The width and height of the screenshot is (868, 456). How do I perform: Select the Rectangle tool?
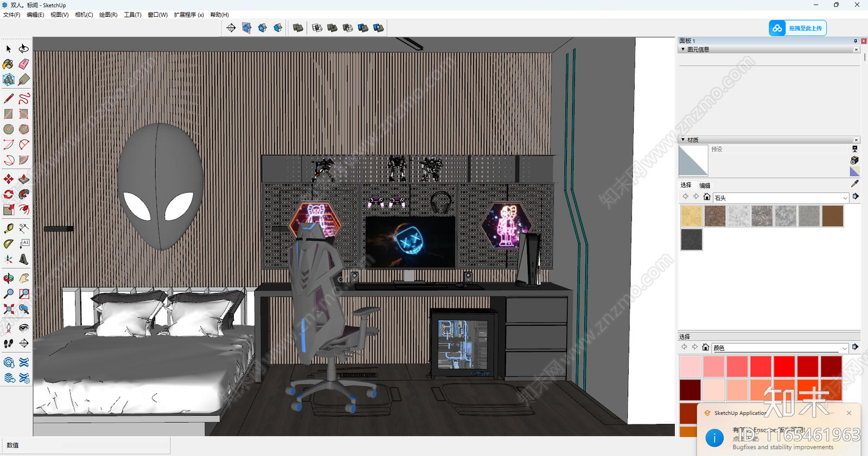coord(9,114)
